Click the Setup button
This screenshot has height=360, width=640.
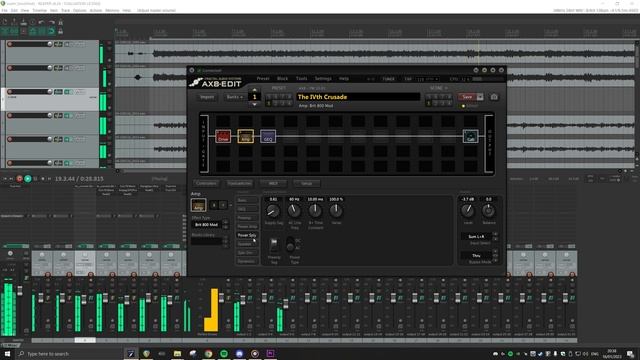pos(307,183)
